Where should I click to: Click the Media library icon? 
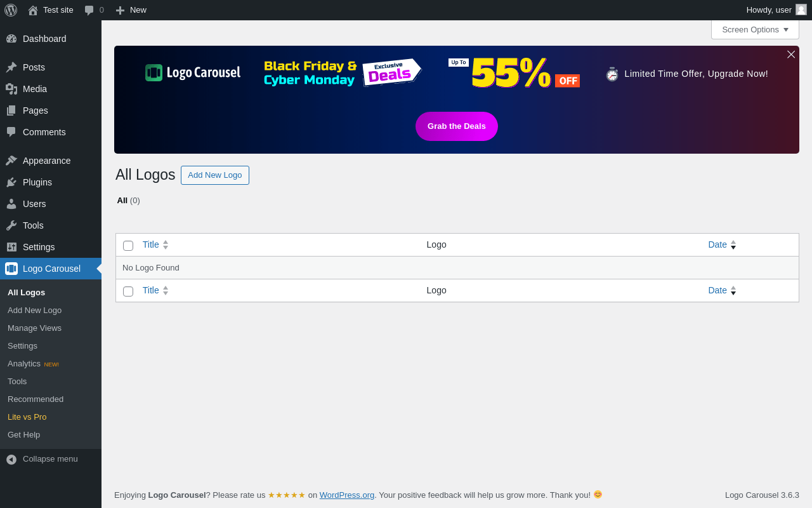(11, 89)
